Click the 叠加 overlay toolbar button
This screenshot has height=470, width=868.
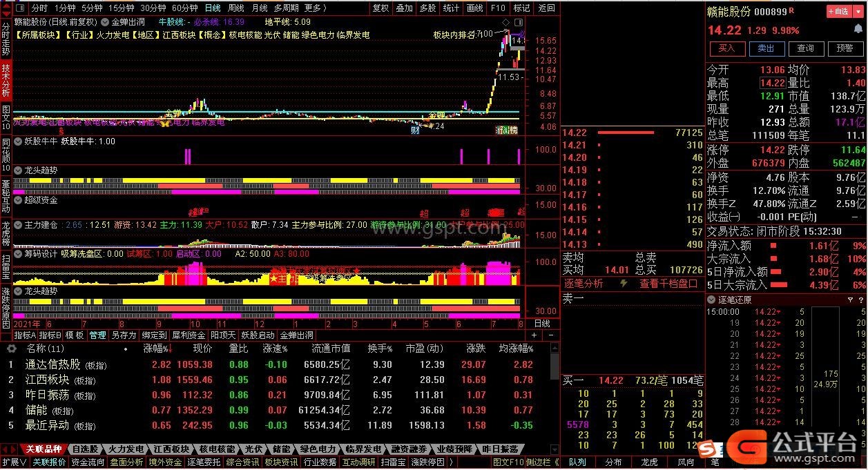(x=404, y=8)
